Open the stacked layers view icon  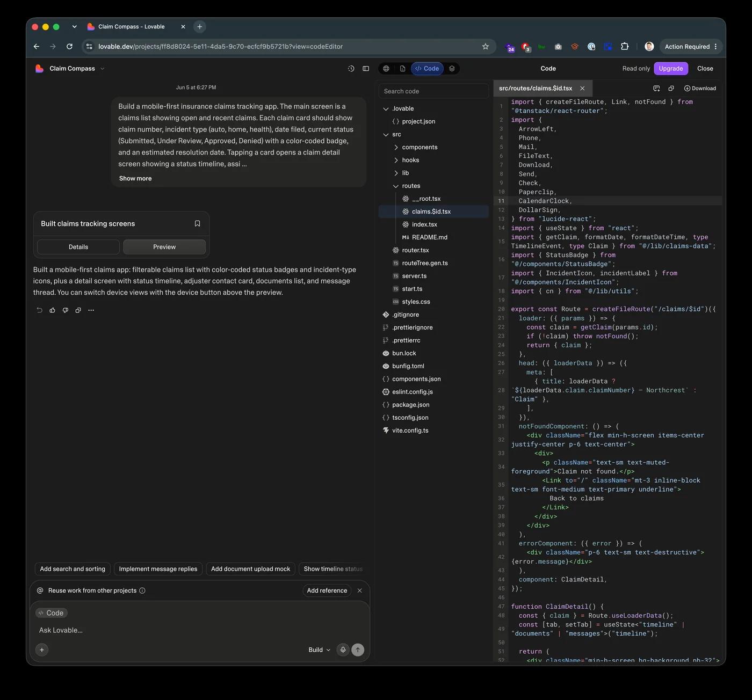(452, 69)
